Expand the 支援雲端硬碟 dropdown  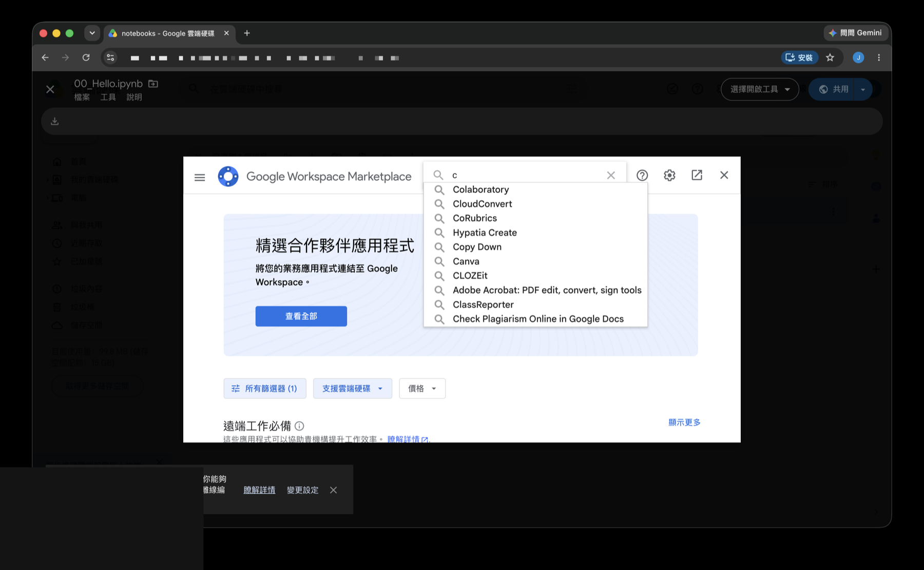[353, 388]
